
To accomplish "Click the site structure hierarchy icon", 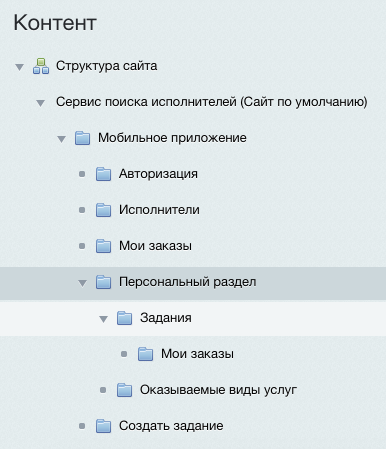I will (41, 66).
